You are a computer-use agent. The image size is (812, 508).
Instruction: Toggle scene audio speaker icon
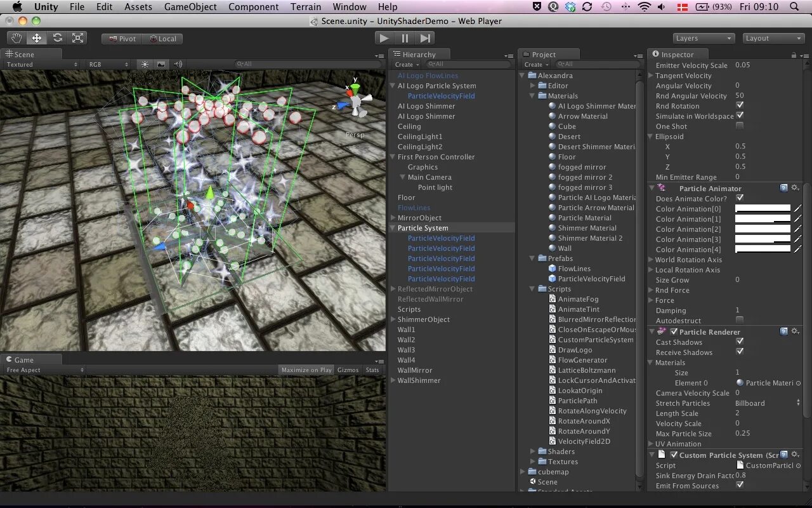[178, 64]
